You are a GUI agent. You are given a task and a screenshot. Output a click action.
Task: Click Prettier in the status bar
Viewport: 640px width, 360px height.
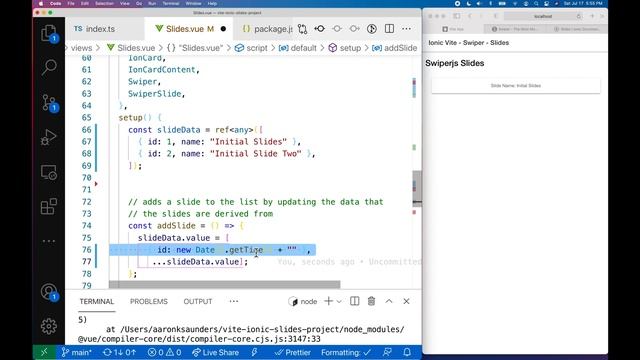pos(293,352)
